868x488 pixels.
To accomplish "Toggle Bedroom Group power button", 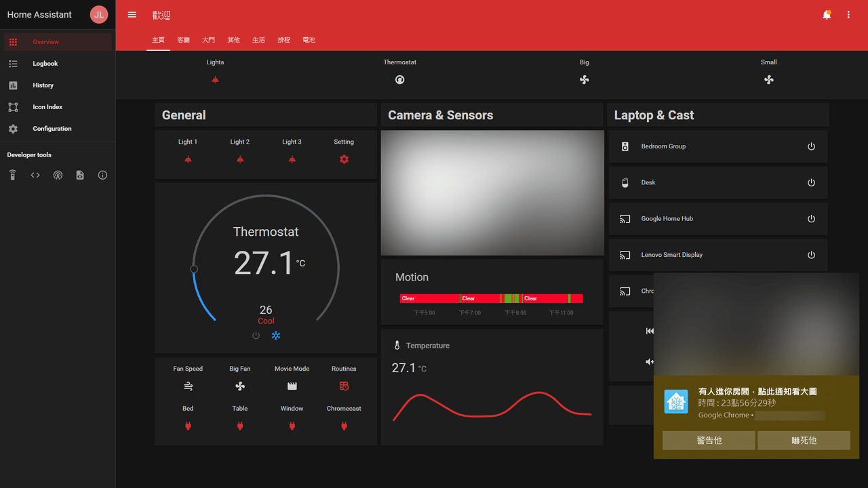I will (x=811, y=146).
